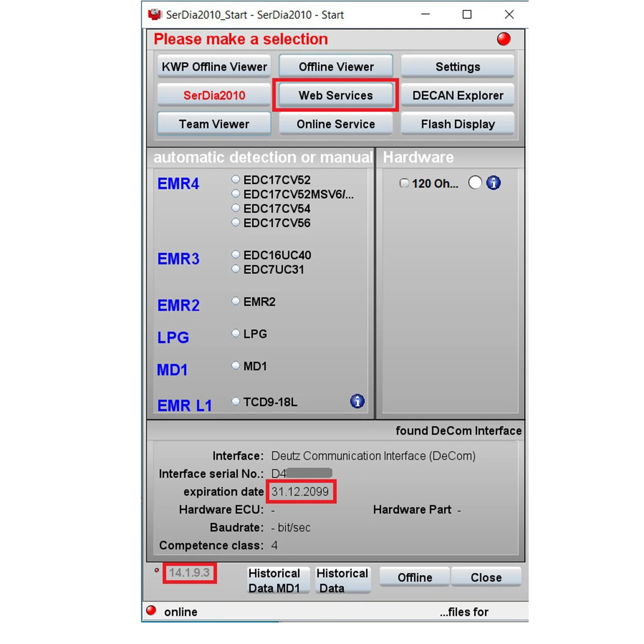644x644 pixels.
Task: Click the '...files for' status text
Action: (x=464, y=612)
